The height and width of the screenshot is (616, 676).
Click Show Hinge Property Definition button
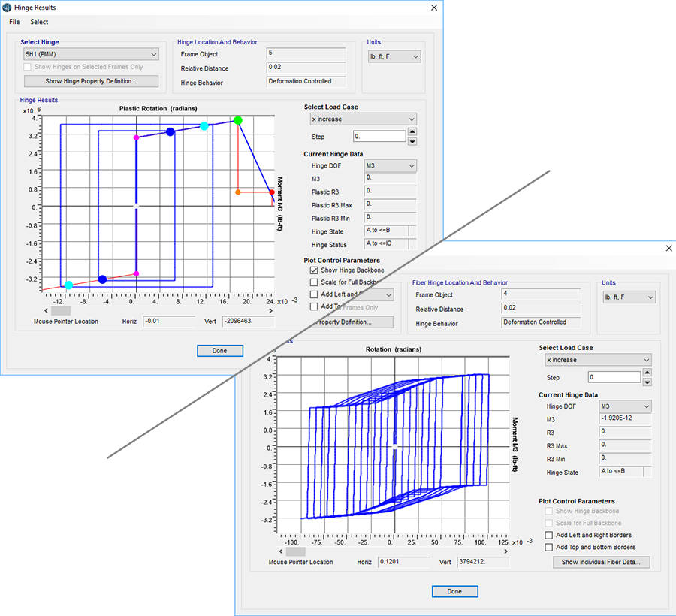(x=91, y=81)
